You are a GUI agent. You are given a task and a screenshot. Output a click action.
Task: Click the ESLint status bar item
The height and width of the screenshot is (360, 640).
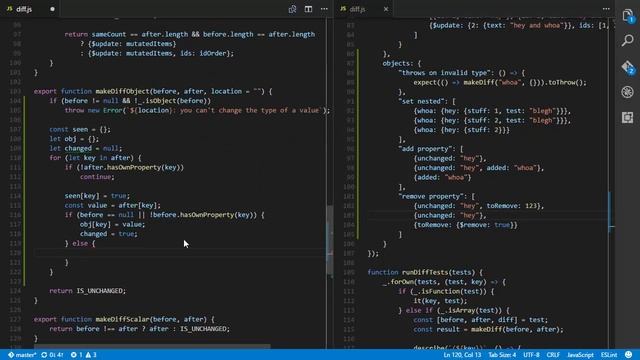click(609, 355)
